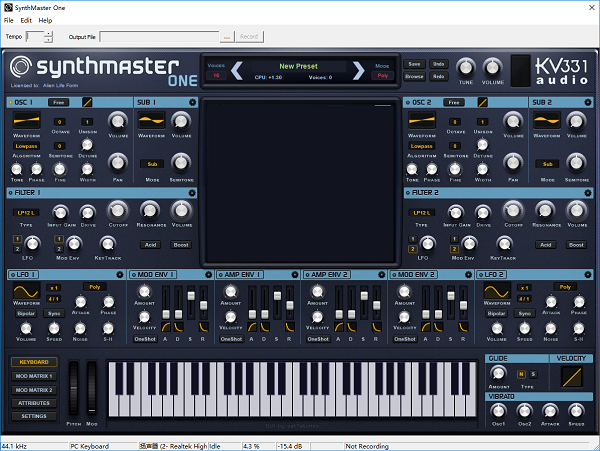Open the File menu
600x451 pixels.
pos(8,21)
